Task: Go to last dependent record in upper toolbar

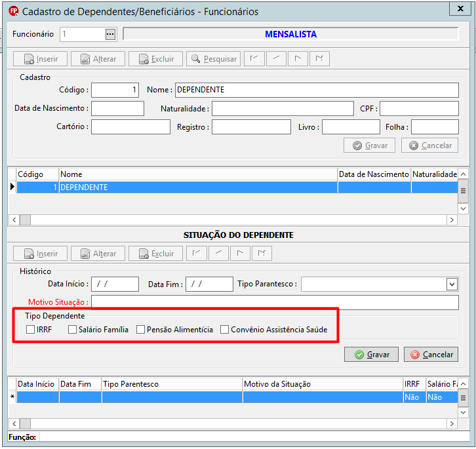Action: [319, 58]
